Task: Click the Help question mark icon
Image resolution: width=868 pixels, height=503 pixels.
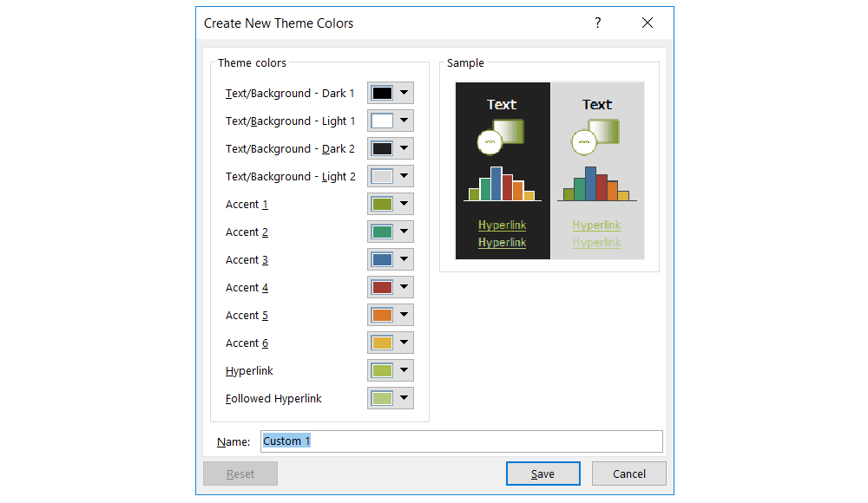Action: [597, 23]
